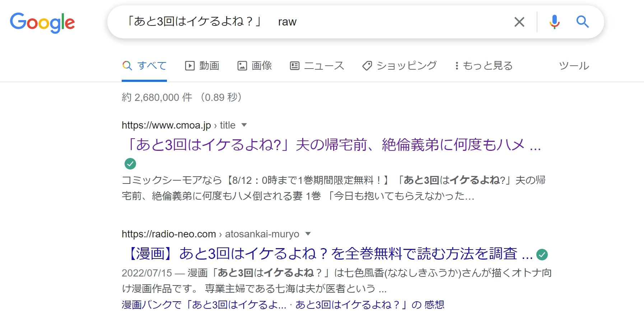Open the 【漫画】あと3回はイケるよね？ result link
This screenshot has width=644, height=316.
click(x=328, y=254)
